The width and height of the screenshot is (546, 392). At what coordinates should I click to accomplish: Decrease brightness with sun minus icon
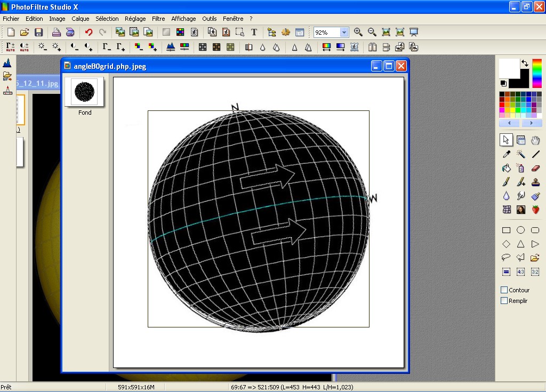[x=43, y=47]
